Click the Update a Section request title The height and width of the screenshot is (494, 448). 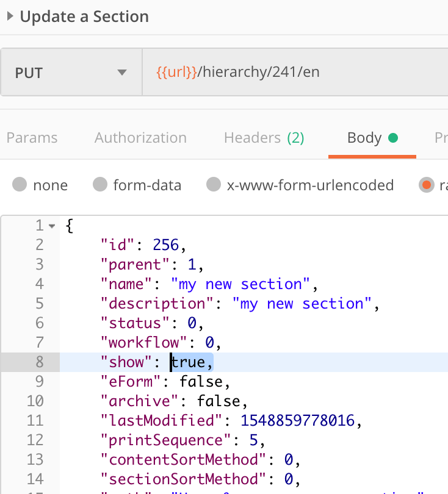click(x=84, y=16)
